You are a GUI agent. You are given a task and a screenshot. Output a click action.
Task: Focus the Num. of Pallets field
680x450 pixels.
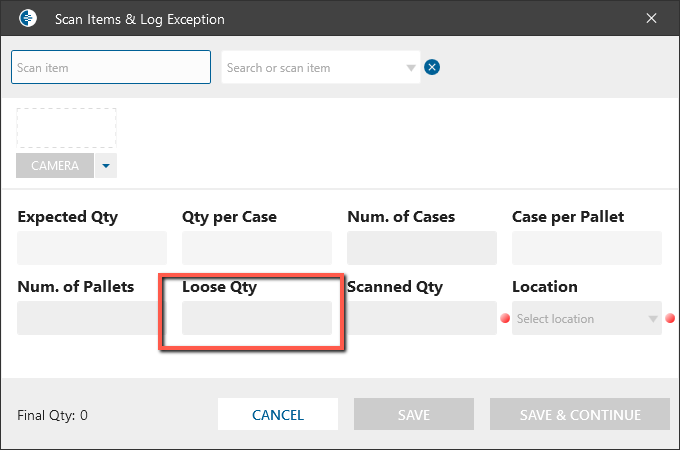92,318
